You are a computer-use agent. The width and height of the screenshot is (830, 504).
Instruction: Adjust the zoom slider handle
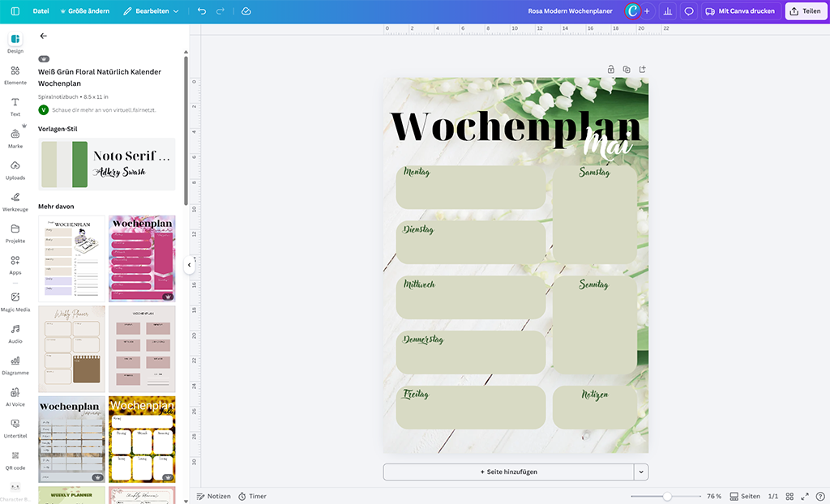(x=667, y=496)
